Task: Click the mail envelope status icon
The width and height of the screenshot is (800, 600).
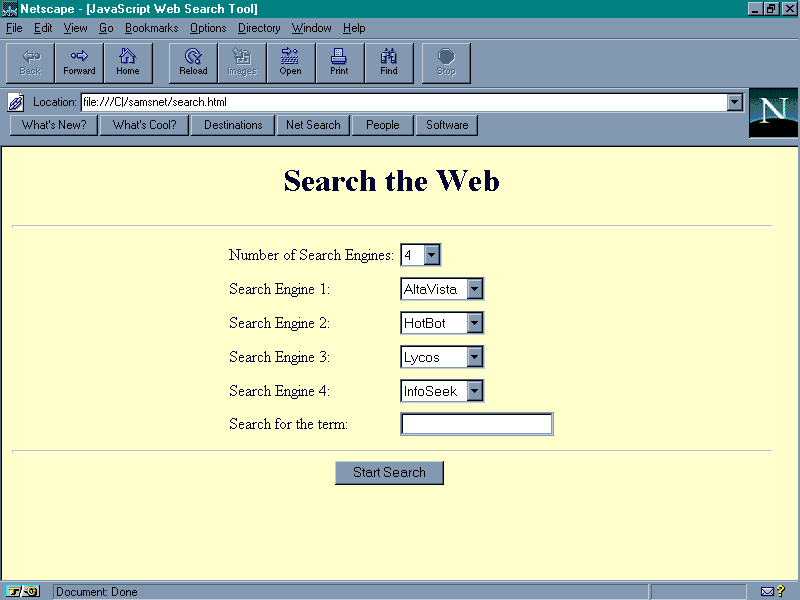Action: coord(767,591)
